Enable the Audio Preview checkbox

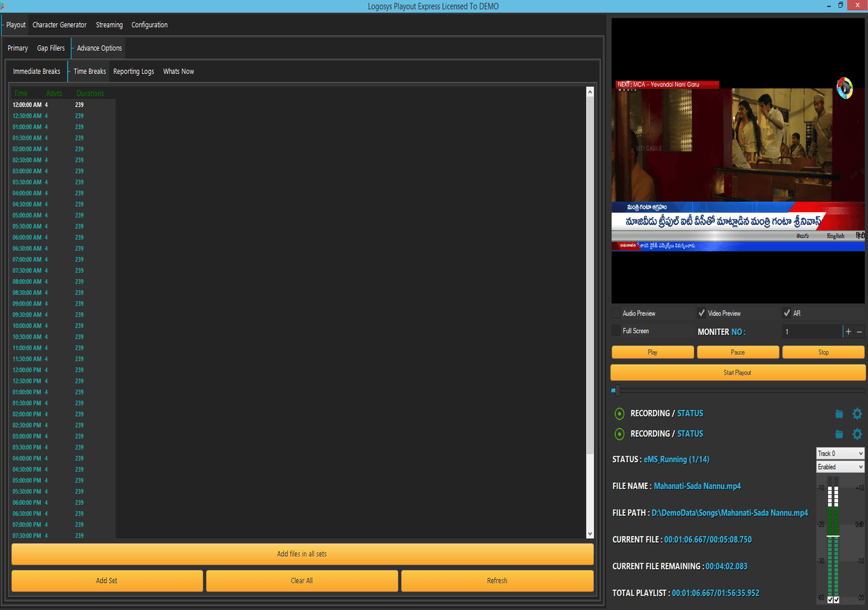click(x=616, y=313)
